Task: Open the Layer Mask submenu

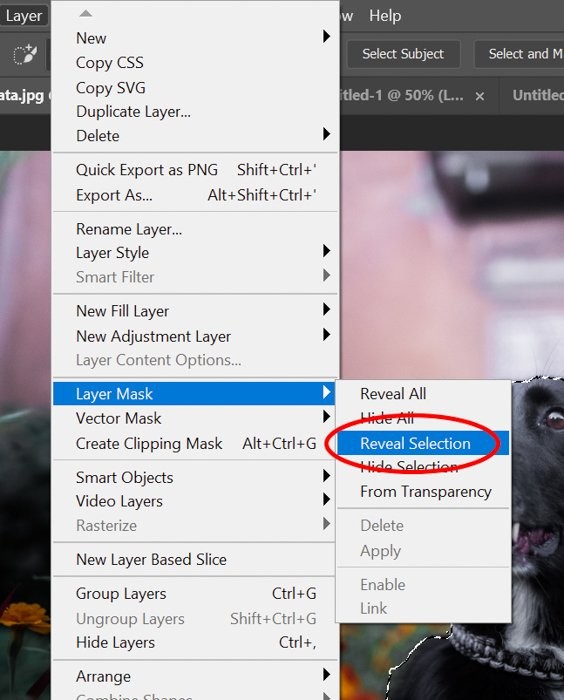Action: [194, 394]
